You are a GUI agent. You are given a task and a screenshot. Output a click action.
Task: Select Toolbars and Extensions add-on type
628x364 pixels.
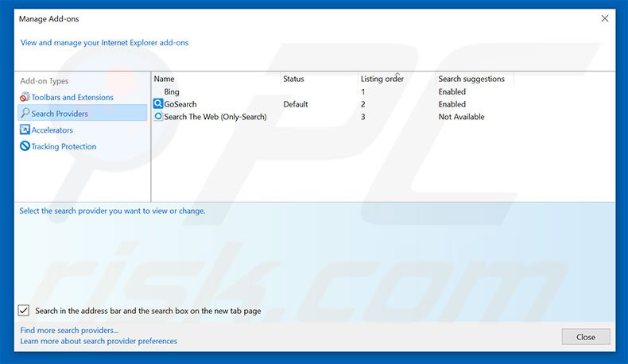72,97
